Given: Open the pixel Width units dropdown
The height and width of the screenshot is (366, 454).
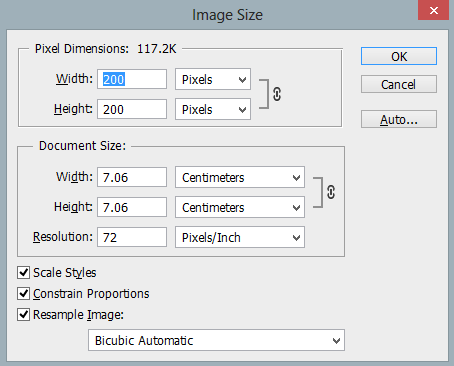Looking at the screenshot, I should point(213,79).
